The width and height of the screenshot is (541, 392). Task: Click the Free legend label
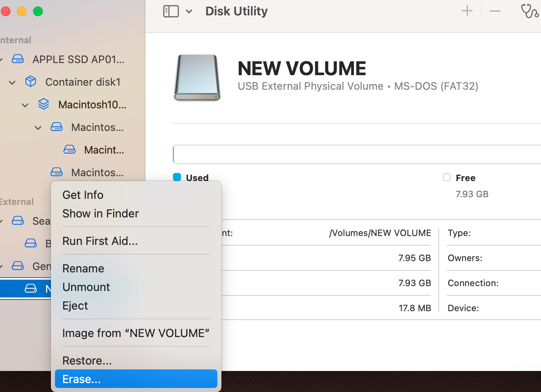(465, 178)
